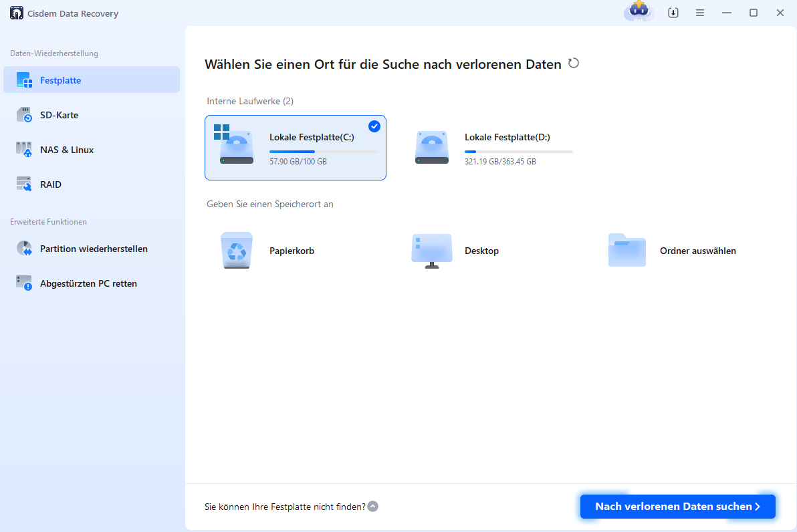Open Abgestürzten PC retten tool
797x532 pixels.
click(92, 283)
